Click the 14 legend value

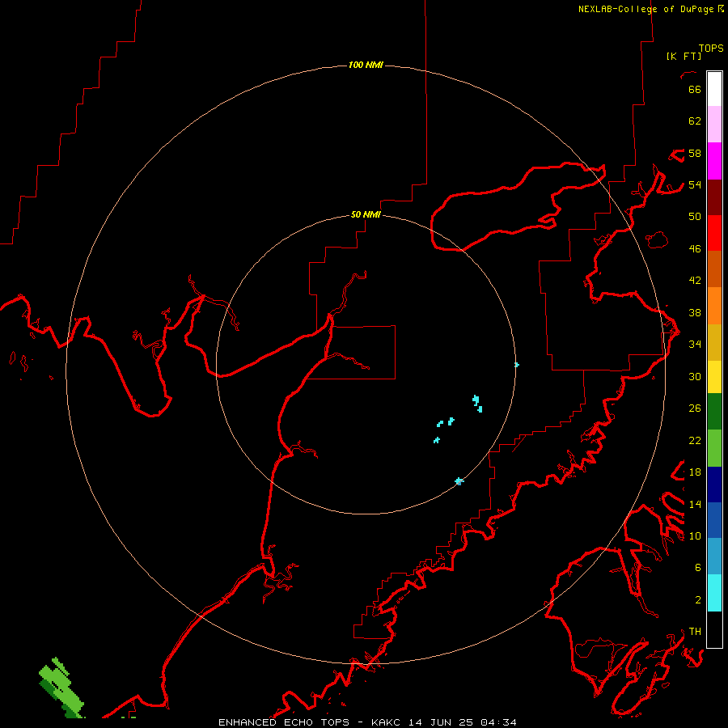click(695, 504)
